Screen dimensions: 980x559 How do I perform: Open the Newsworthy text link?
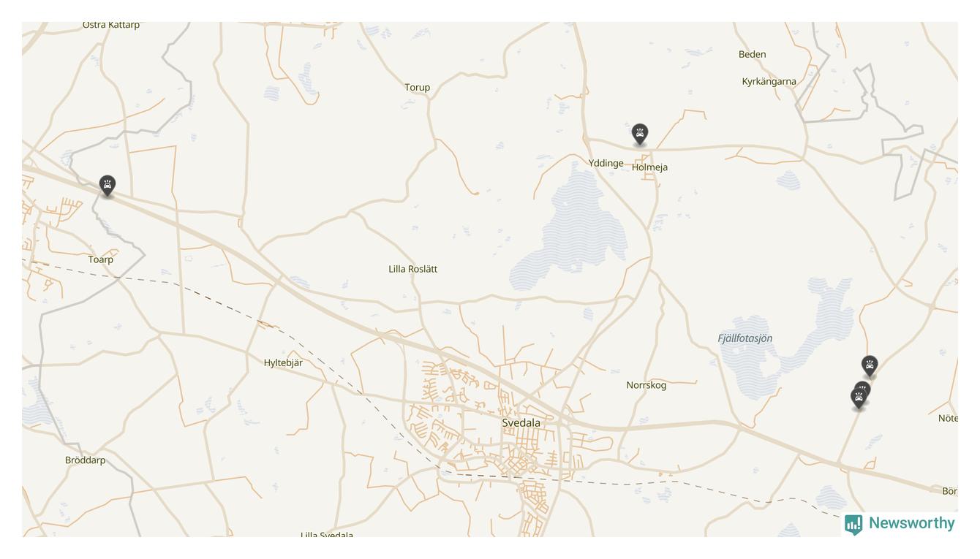[912, 523]
